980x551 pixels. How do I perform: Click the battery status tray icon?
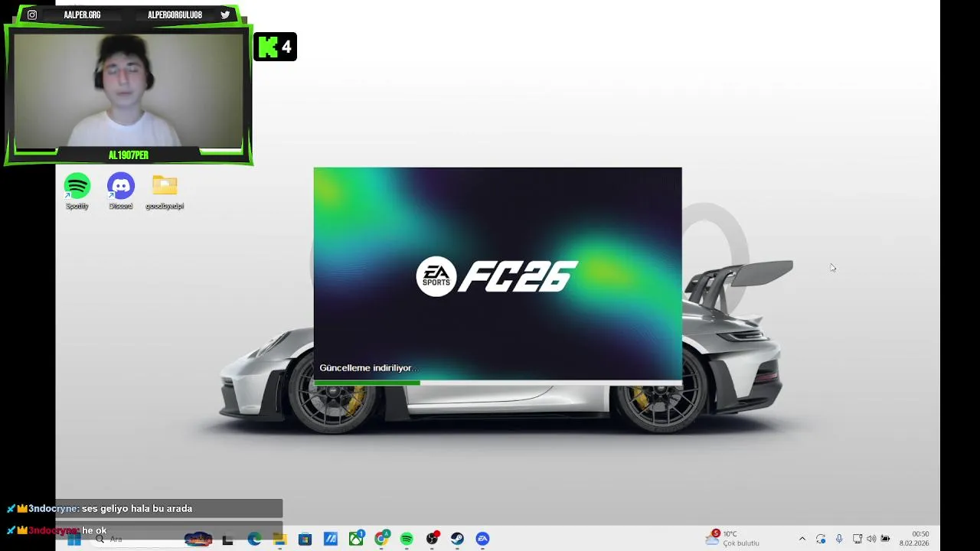coord(886,539)
